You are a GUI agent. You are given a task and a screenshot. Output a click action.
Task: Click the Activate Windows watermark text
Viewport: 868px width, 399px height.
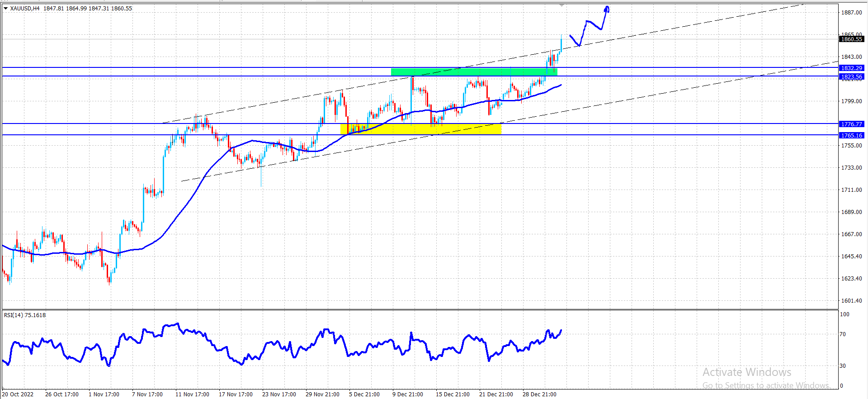tap(747, 372)
